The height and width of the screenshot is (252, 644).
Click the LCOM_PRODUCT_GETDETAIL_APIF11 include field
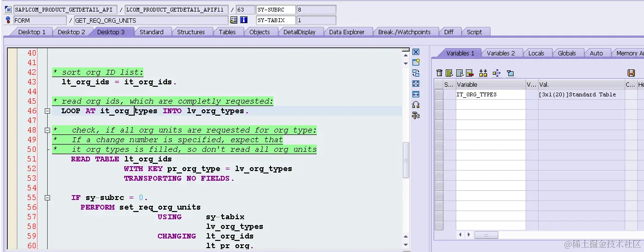[x=176, y=10]
